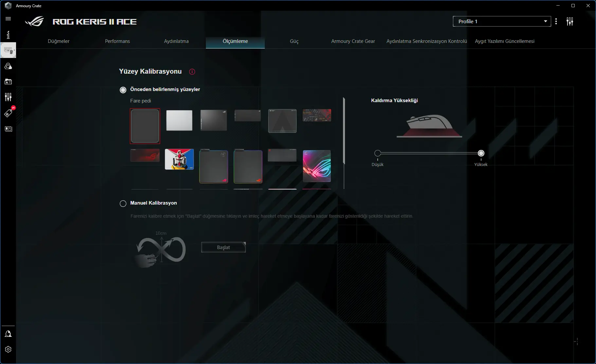Image resolution: width=596 pixels, height=364 pixels.
Task: Select Önceden belirlenmiş yüzeyler radio option
Action: coord(123,90)
